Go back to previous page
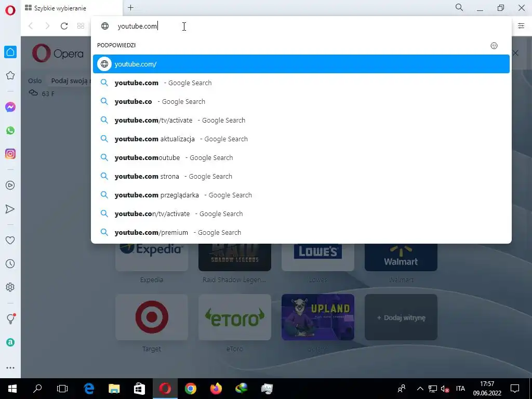The width and height of the screenshot is (532, 399). click(x=31, y=26)
